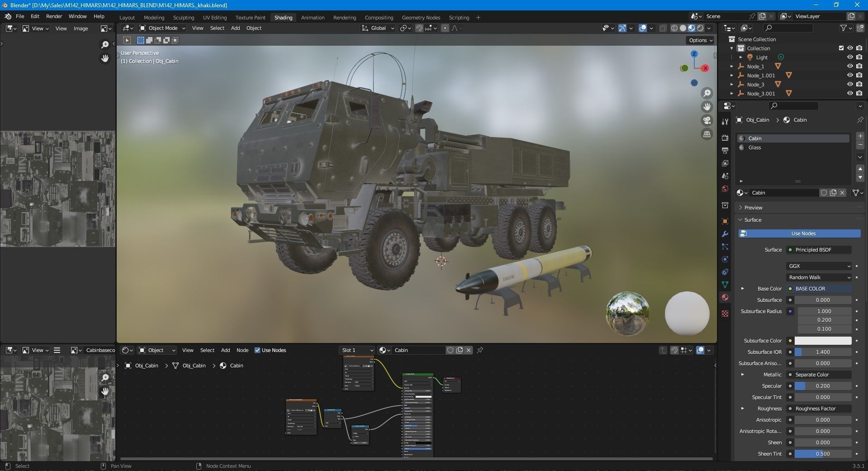Open the Modifiers properties tab

point(725,234)
